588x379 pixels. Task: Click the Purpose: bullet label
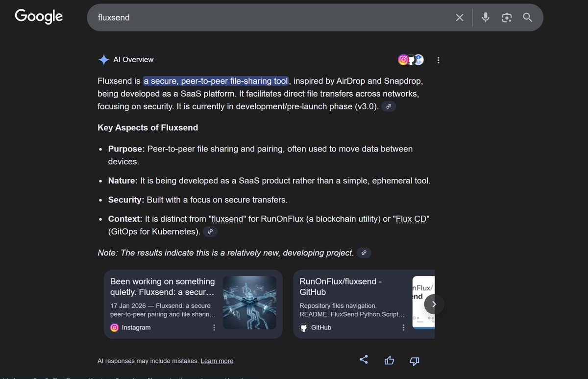pos(126,149)
